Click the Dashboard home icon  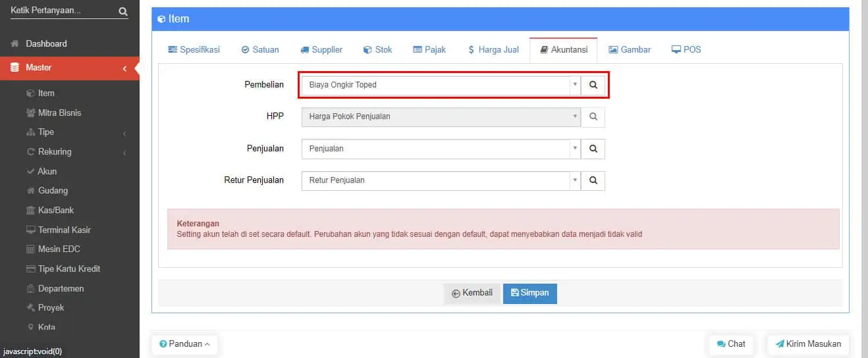coord(14,43)
